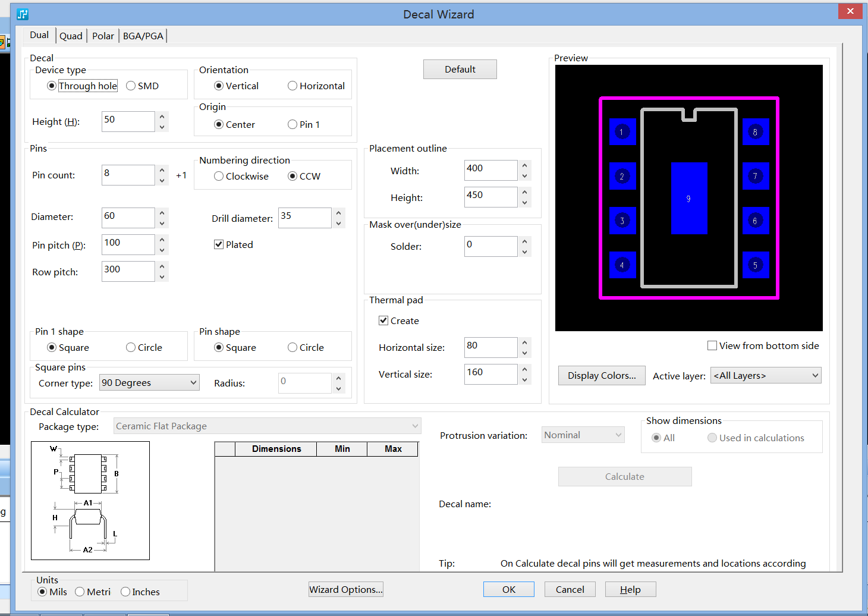Screen dimensions: 868x616
Task: Decrease Drill diameter with down arrow
Action: [x=339, y=224]
